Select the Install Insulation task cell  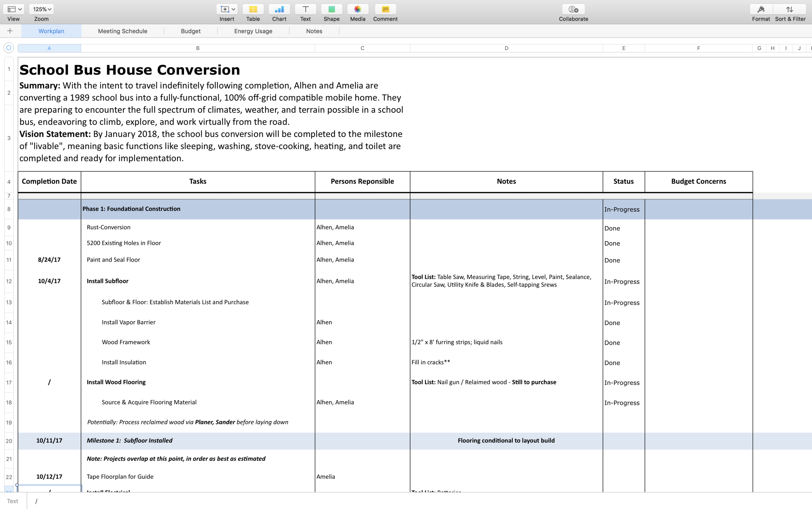198,362
